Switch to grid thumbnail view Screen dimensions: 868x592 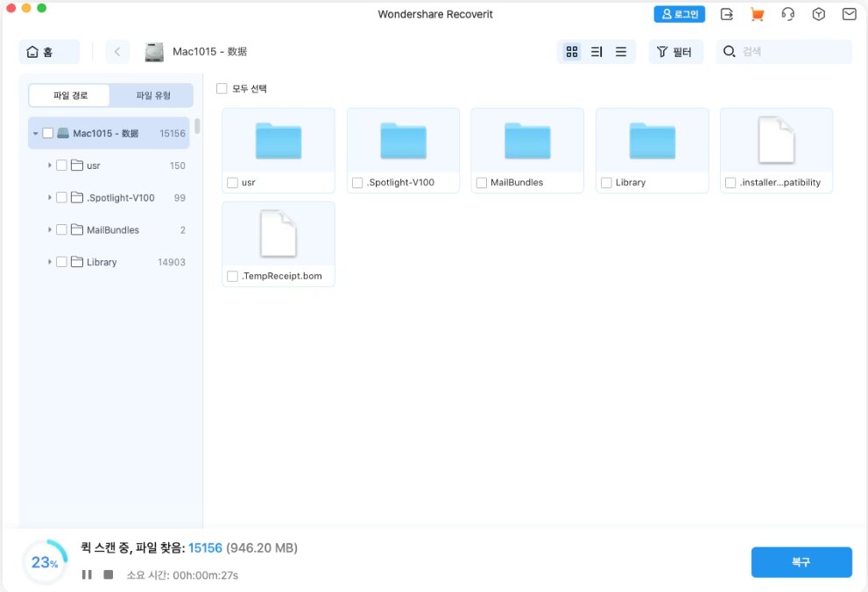coord(572,52)
